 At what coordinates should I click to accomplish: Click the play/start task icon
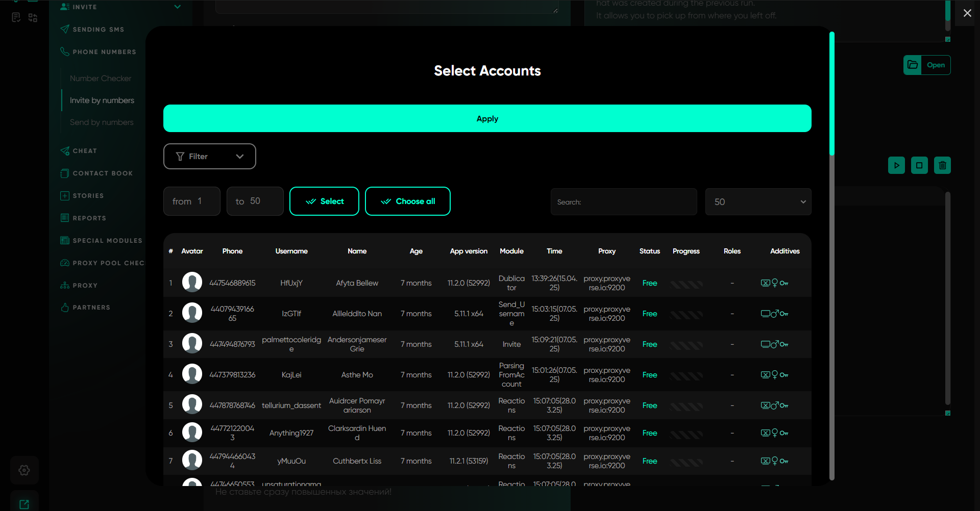pos(896,165)
